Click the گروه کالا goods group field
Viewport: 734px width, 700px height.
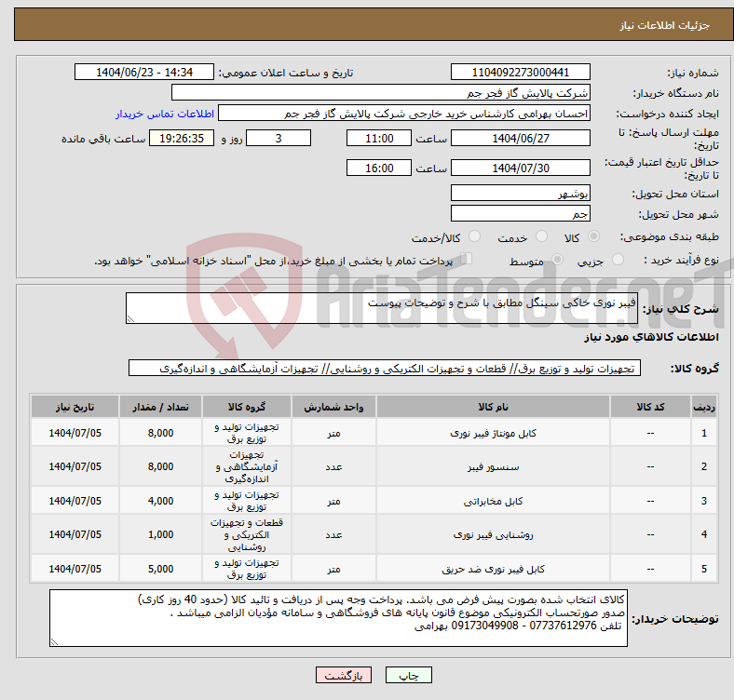385,368
